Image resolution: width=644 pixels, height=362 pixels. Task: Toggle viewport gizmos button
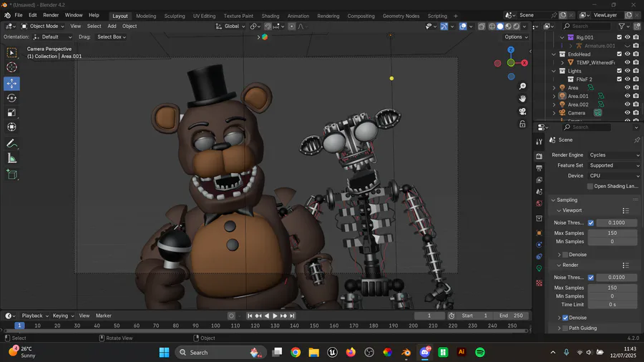click(444, 26)
